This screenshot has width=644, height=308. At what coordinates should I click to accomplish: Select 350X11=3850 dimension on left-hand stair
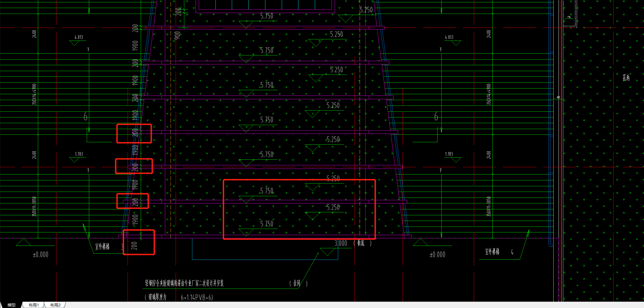click(x=34, y=206)
